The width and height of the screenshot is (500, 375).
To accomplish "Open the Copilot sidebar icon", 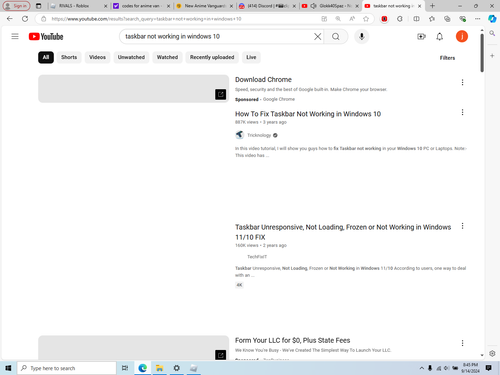I will point(492,19).
